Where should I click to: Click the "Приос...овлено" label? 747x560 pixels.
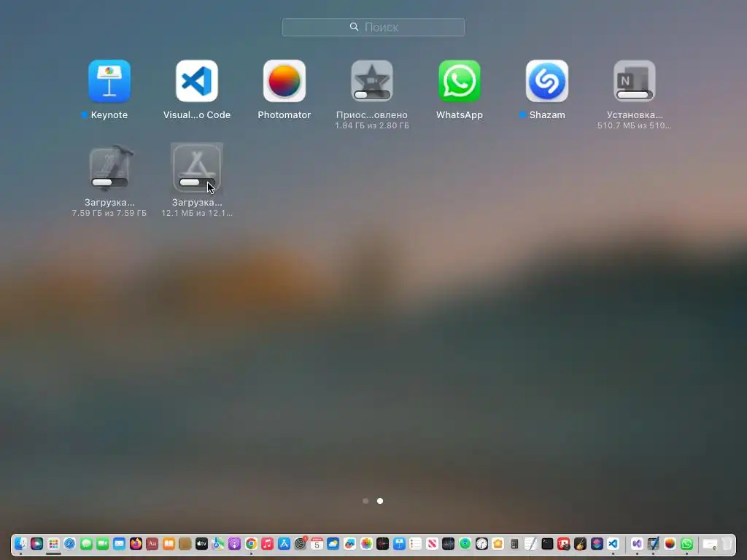tap(372, 114)
